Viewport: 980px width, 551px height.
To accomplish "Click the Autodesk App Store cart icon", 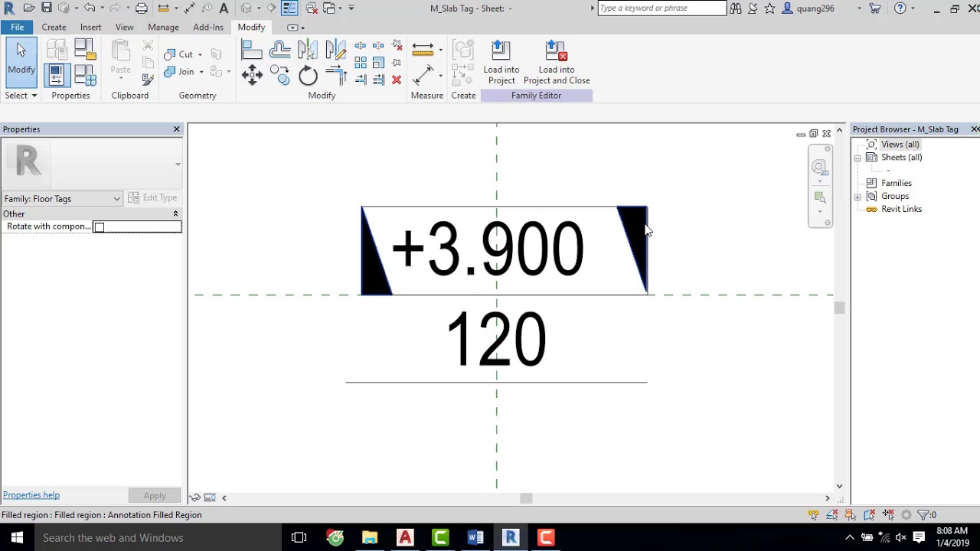I will [875, 8].
